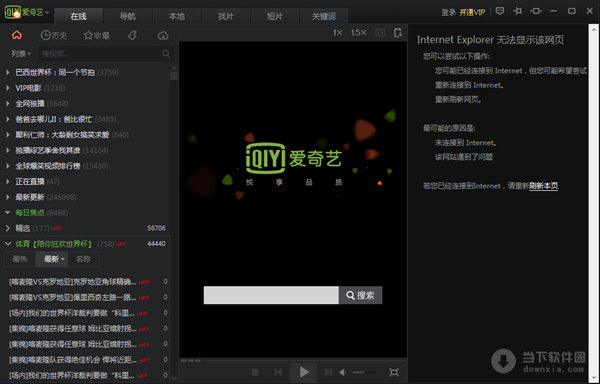Pin the window on top
Screen dimensions: 600x384
(518, 11)
